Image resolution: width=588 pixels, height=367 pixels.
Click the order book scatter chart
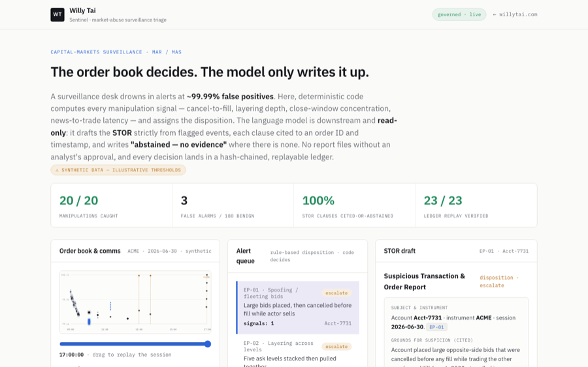pos(135,302)
